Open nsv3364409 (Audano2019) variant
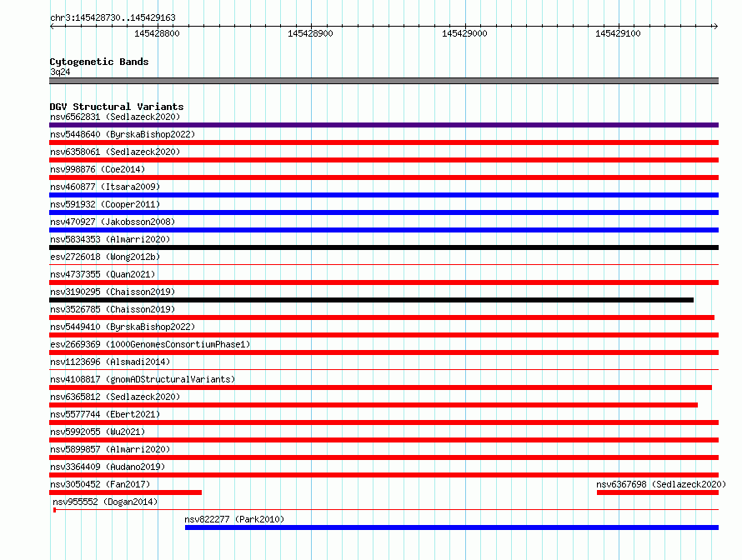Image resolution: width=742 pixels, height=560 pixels. click(x=108, y=467)
